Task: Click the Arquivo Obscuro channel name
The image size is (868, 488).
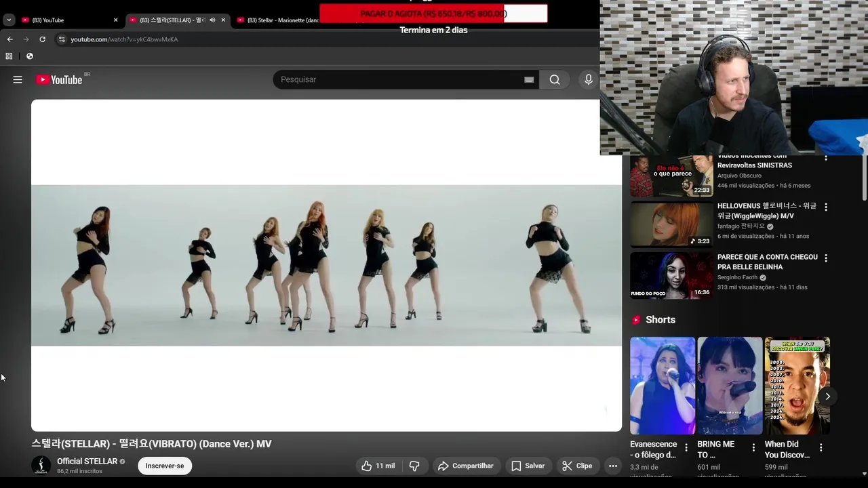Action: coord(739,176)
